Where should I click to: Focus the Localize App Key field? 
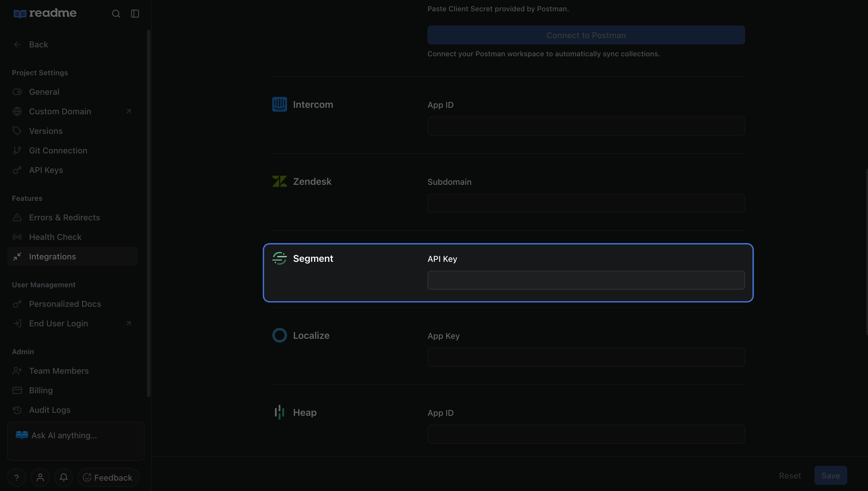pos(586,357)
